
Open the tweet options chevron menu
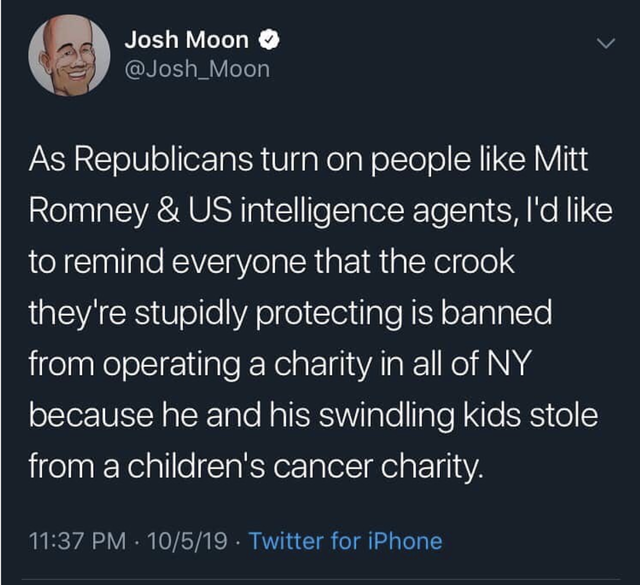[x=603, y=43]
